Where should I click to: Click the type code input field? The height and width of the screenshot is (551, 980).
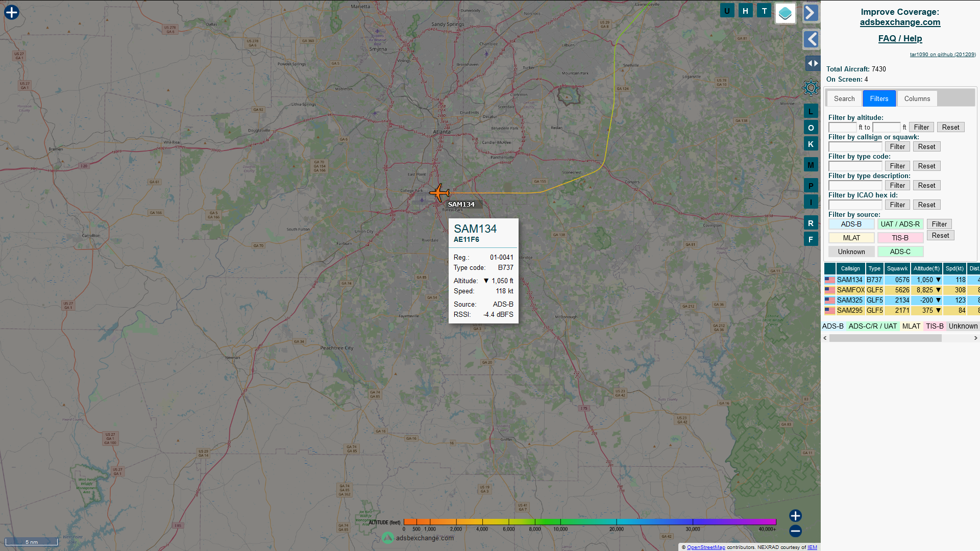(x=855, y=166)
